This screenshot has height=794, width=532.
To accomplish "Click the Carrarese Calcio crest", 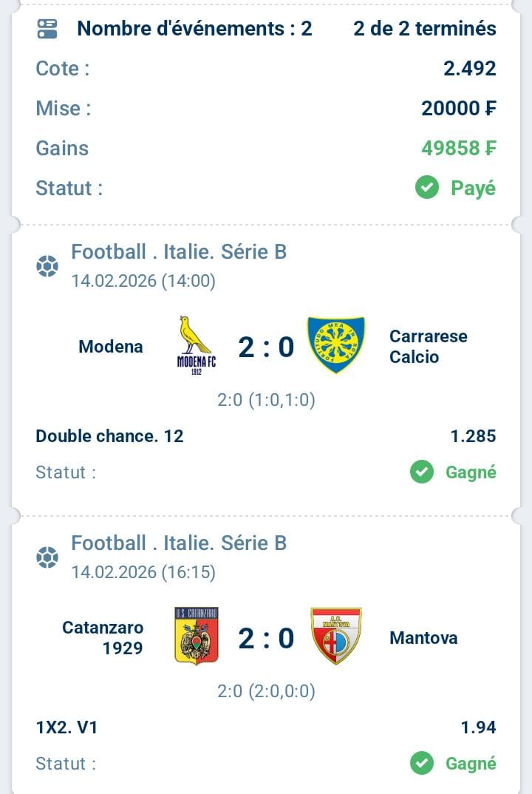I will (336, 345).
